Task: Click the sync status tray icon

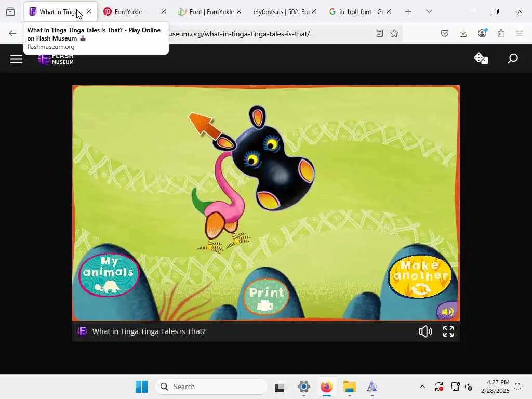Action: 438,387
